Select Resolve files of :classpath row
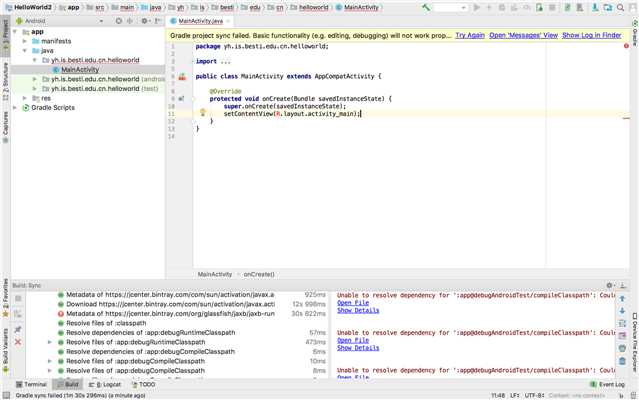Image resolution: width=639 pixels, height=400 pixels. click(x=176, y=323)
